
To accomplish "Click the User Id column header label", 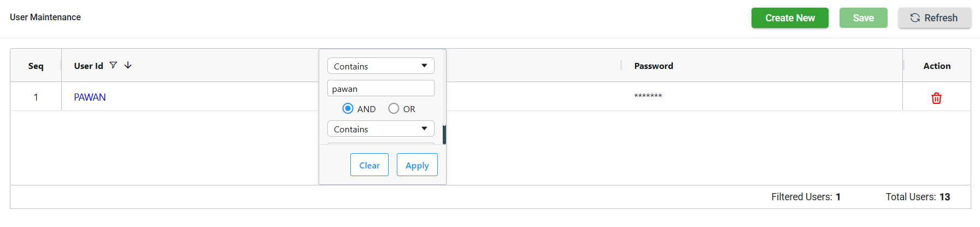I will (x=89, y=66).
